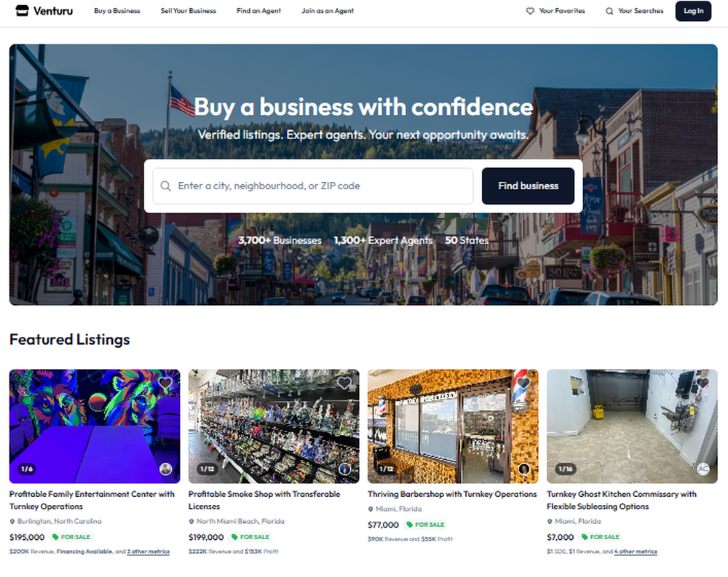Open Profitable Smoke Shop listing title
This screenshot has height=577, width=728.
tap(264, 500)
